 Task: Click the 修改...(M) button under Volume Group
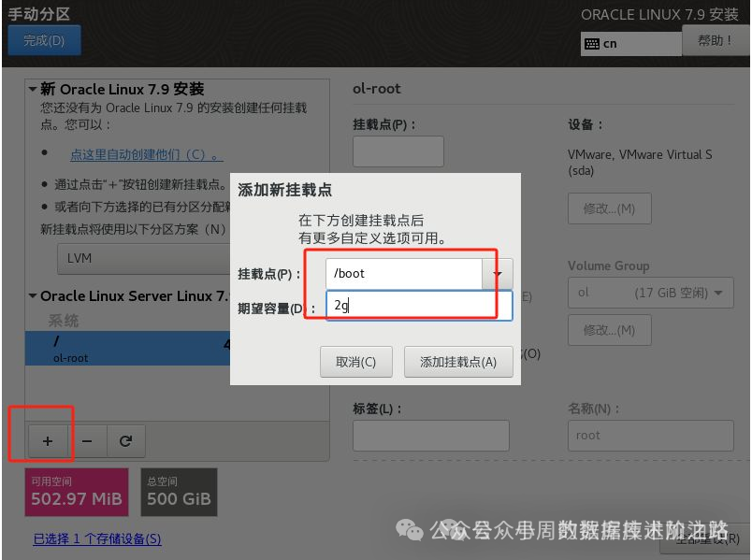click(610, 330)
